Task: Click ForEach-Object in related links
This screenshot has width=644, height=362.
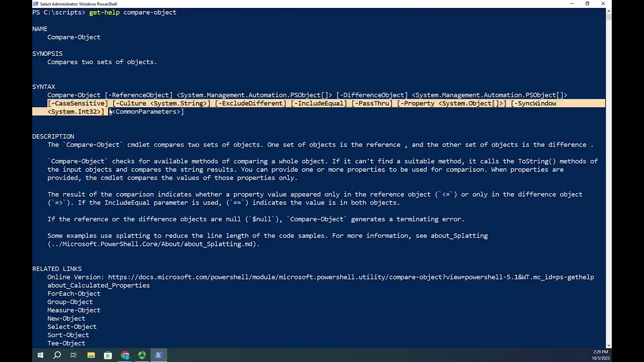Action: (x=74, y=294)
